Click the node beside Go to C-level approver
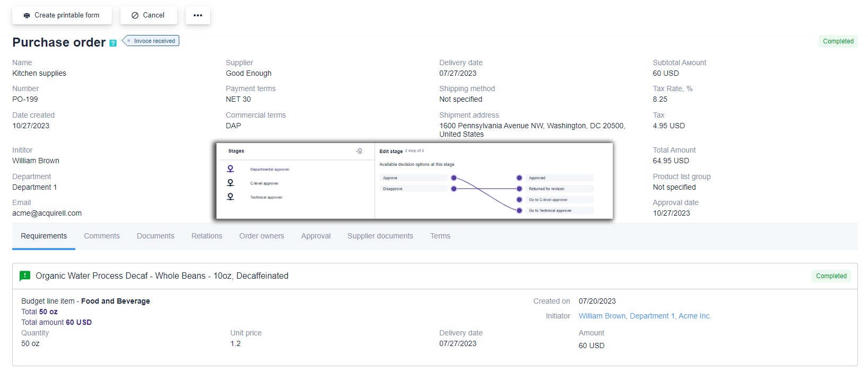This screenshot has height=381, width=868. [x=519, y=200]
